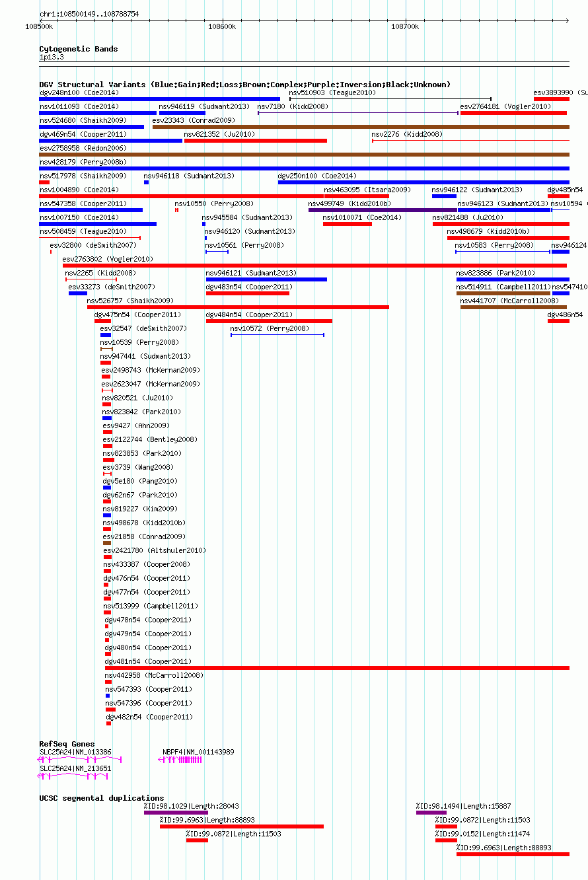Click the nsv428179 (Perry2008b) blue bar
Screen dimensions: 588x880
point(304,168)
